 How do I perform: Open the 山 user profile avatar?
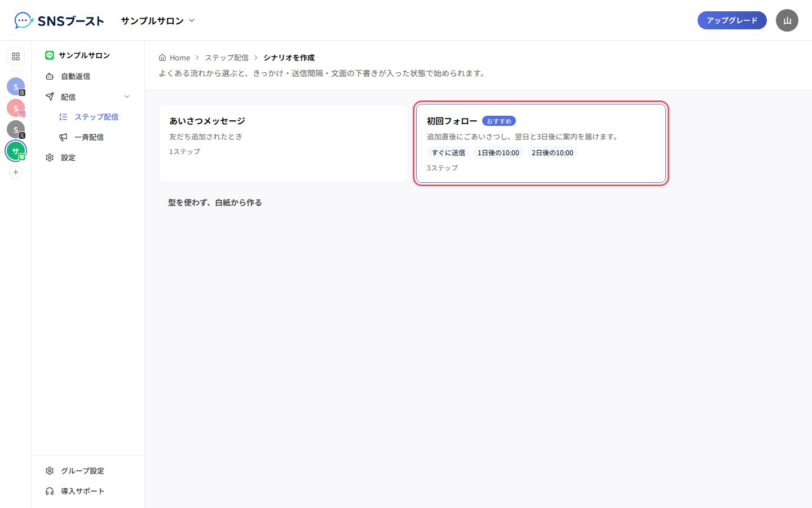click(787, 20)
